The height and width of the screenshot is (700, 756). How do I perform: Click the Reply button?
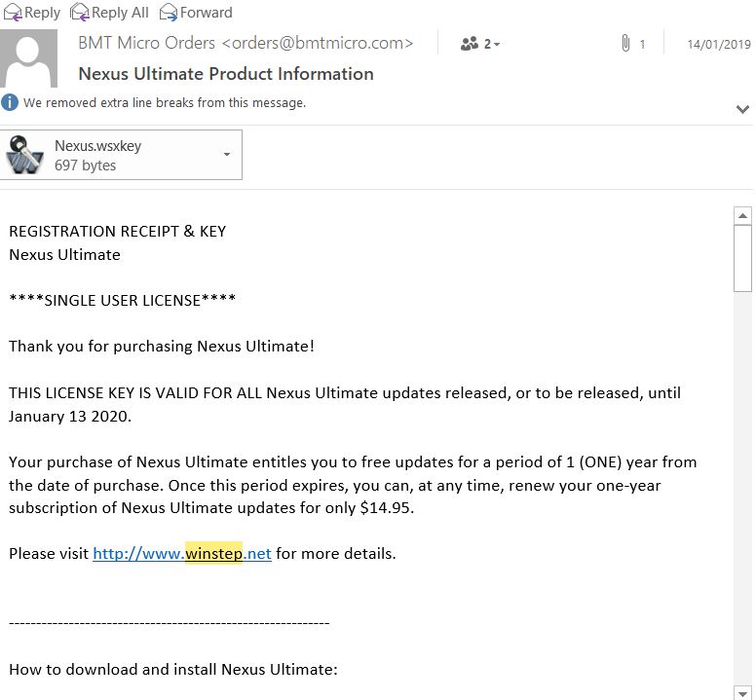pos(32,13)
